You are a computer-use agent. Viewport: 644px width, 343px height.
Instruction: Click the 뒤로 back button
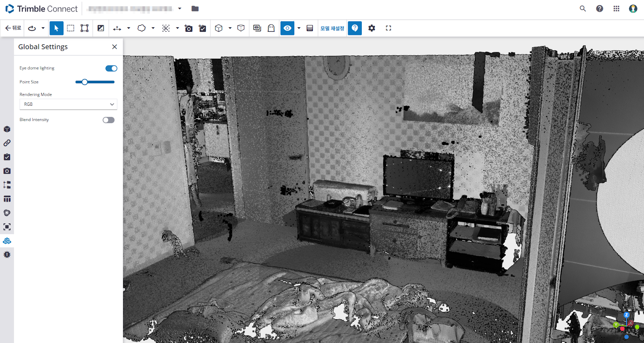coord(13,28)
